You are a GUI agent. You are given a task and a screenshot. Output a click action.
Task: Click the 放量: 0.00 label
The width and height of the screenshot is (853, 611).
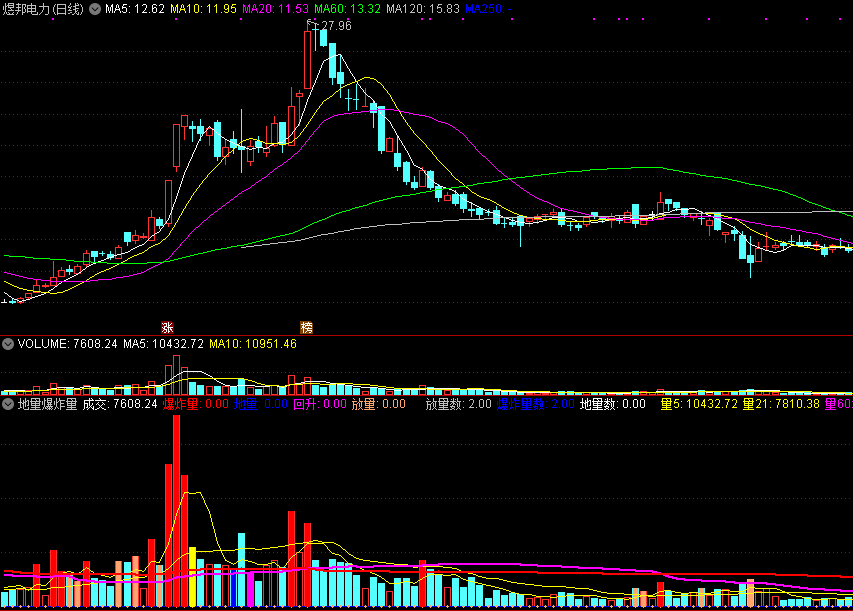(x=379, y=404)
